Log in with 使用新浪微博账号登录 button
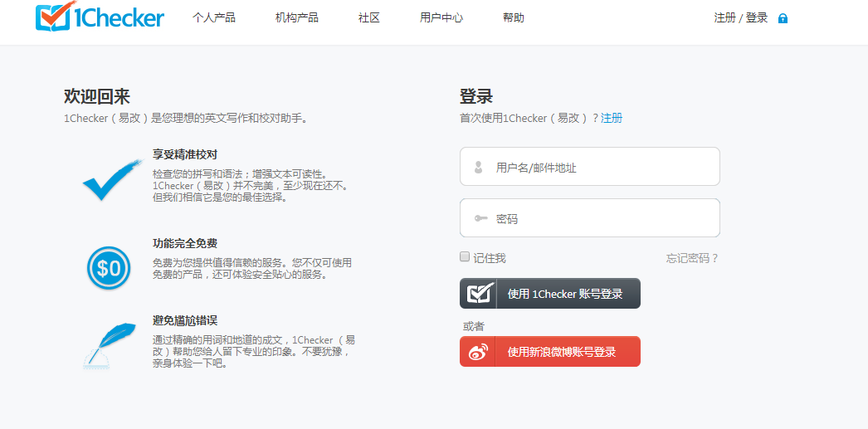The height and width of the screenshot is (429, 868). 549,352
